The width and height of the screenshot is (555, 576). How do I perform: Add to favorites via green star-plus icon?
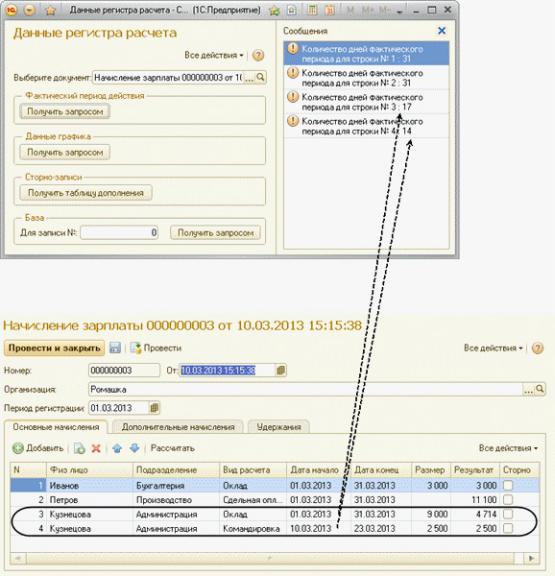pos(274,10)
